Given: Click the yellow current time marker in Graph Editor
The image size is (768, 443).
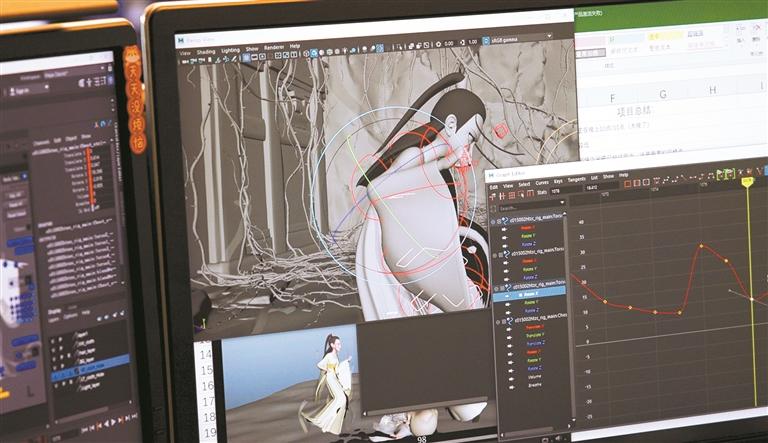Looking at the screenshot, I should pyautogui.click(x=747, y=182).
